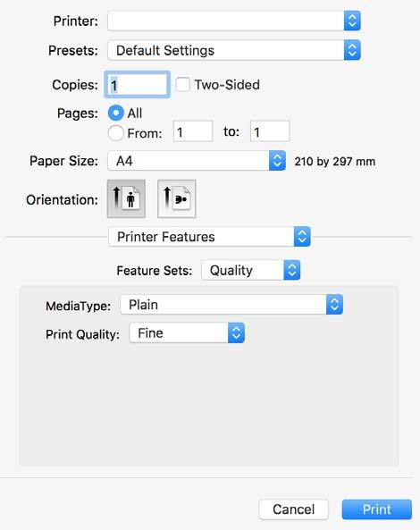Click the Print button
The width and height of the screenshot is (420, 530).
(x=377, y=509)
